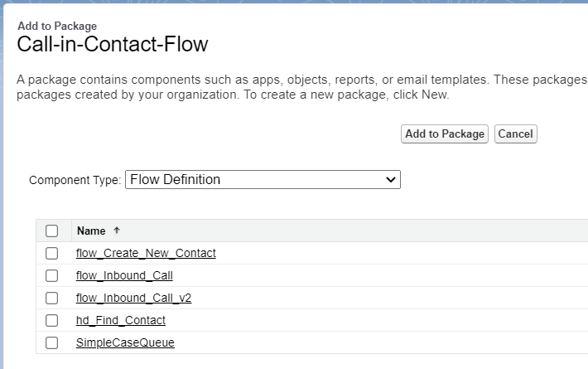
Task: Open the flow_Create_New_Contact link
Action: pos(146,253)
